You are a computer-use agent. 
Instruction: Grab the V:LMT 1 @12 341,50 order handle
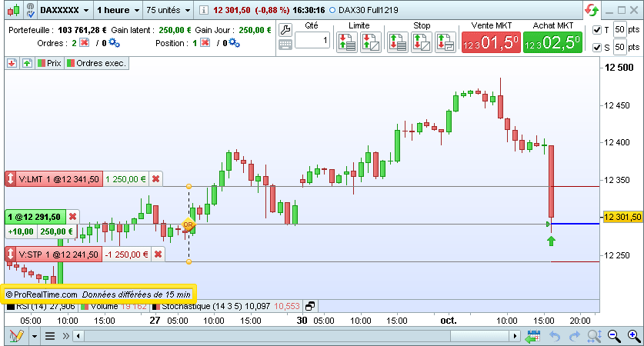point(11,179)
